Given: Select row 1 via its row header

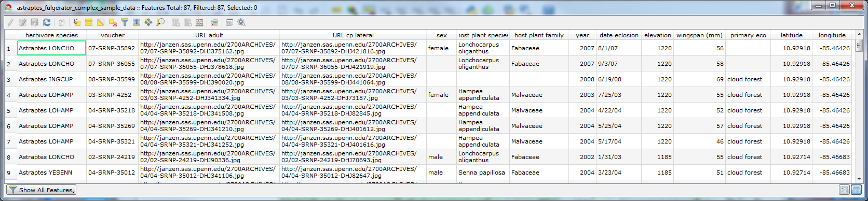Looking at the screenshot, I should click(11, 48).
